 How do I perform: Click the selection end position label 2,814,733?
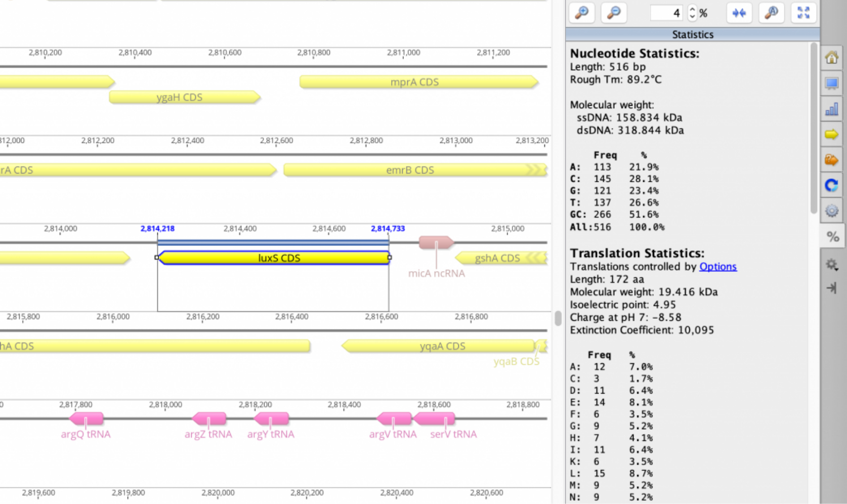[x=388, y=229]
